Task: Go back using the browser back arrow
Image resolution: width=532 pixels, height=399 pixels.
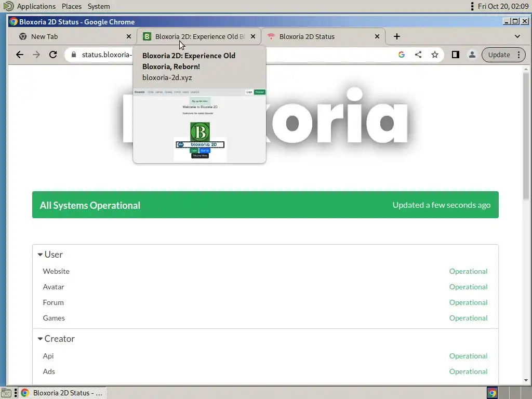Action: 20,55
